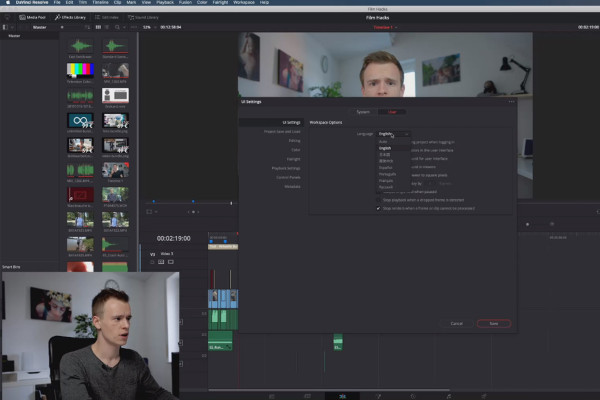Select the color bars clip thumbnail
This screenshot has height=400, width=600.
[x=80, y=70]
